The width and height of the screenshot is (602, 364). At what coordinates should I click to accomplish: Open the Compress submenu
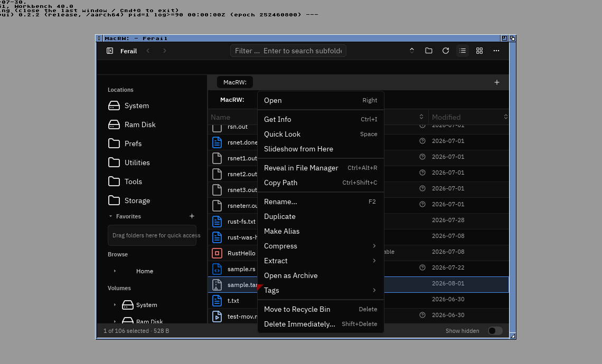point(321,246)
